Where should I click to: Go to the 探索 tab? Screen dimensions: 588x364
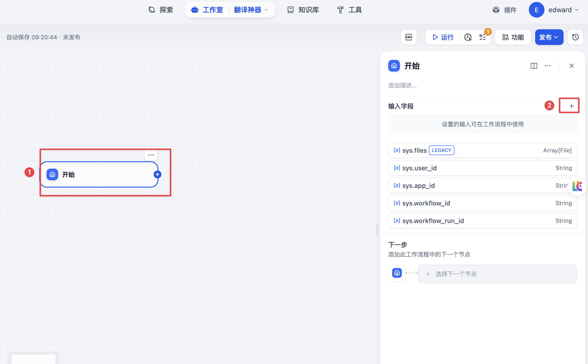point(161,10)
